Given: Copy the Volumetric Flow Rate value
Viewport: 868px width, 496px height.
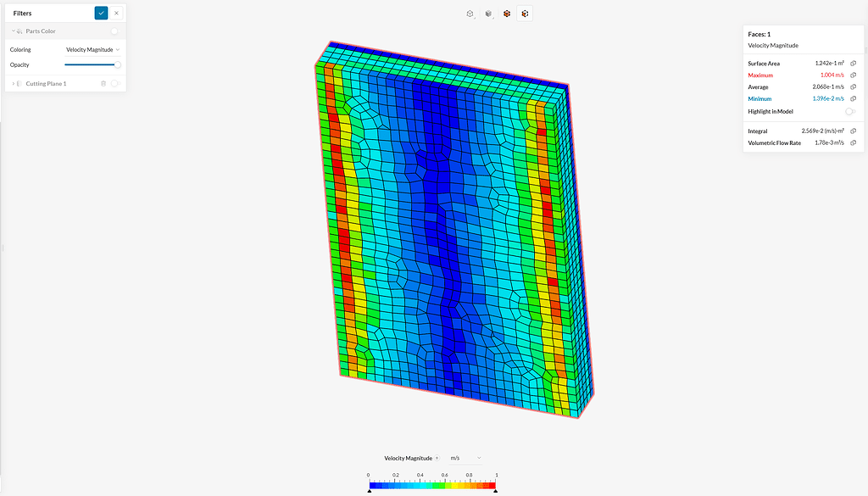Looking at the screenshot, I should tap(851, 142).
